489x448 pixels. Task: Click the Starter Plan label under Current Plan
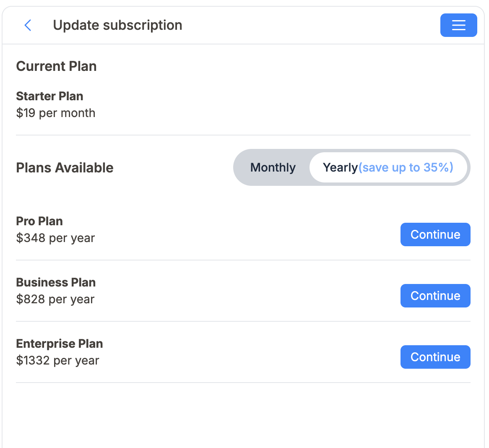49,96
